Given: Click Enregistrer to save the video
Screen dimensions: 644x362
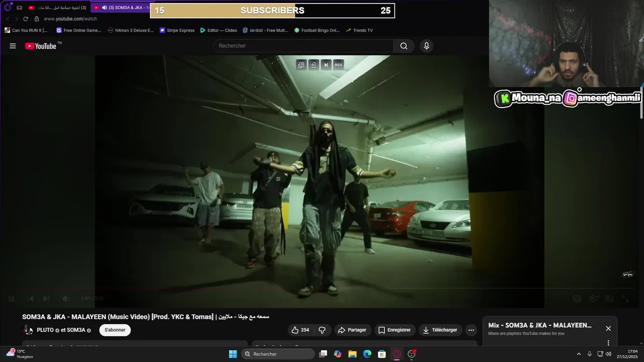Looking at the screenshot, I should coord(394,330).
